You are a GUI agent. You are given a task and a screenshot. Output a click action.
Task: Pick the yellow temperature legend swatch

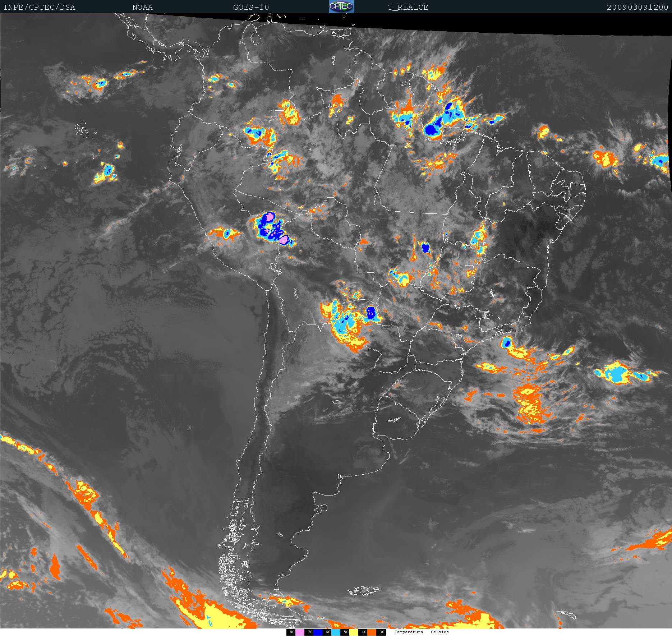coord(354,632)
